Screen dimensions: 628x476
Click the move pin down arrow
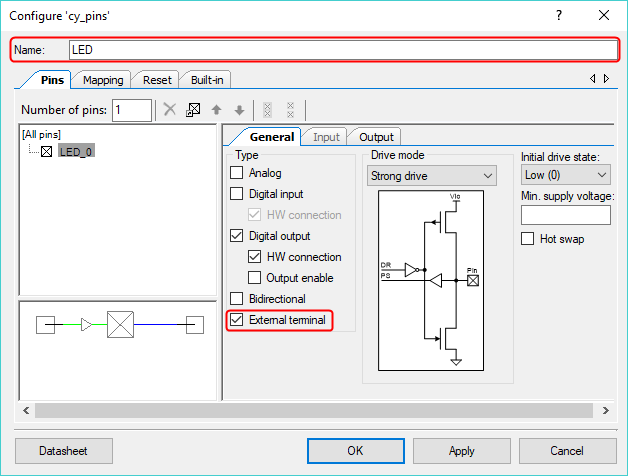238,110
